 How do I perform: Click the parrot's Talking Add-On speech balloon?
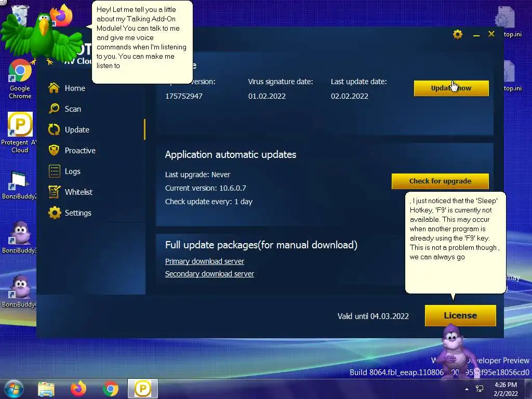(x=142, y=42)
